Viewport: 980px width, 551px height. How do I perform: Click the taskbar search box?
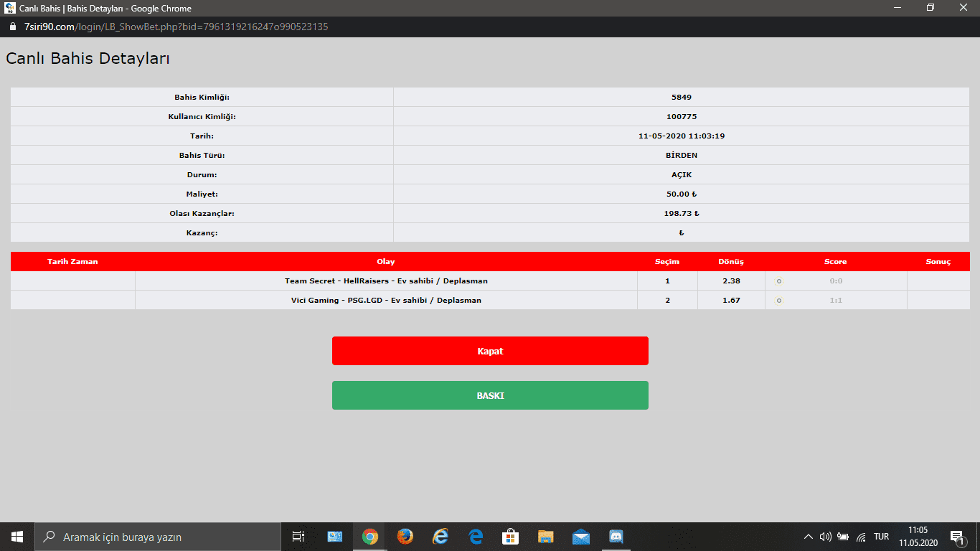pos(158,537)
